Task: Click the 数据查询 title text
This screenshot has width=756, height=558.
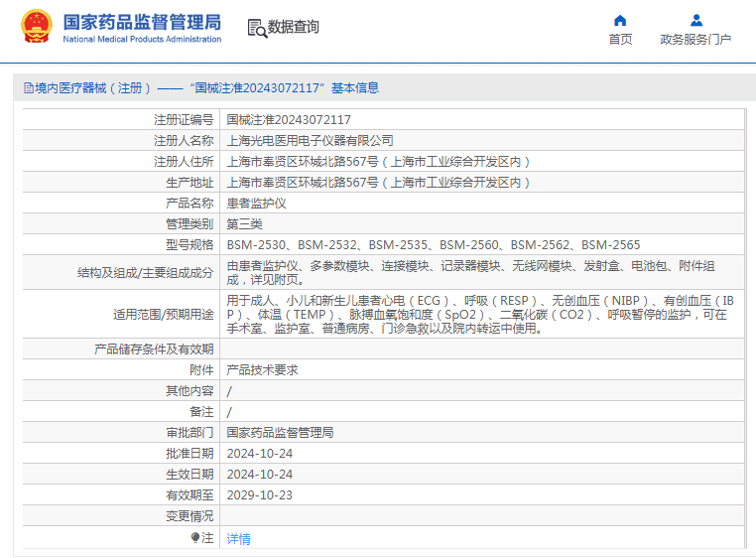Action: point(293,27)
